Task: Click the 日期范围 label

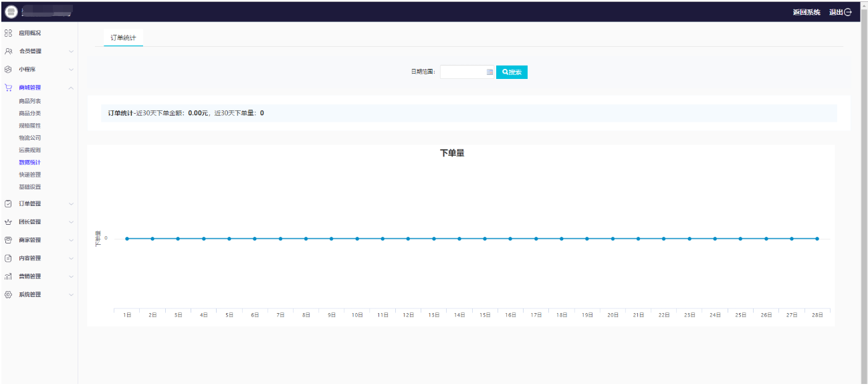Action: (x=423, y=72)
